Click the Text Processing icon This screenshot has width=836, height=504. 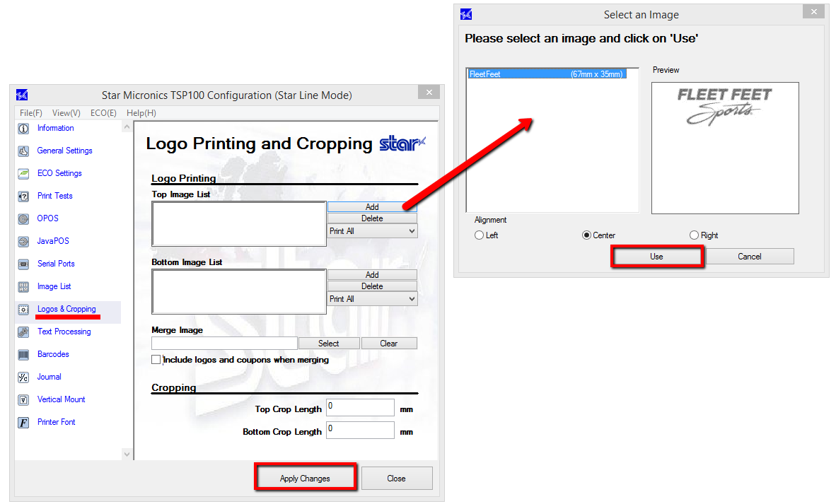tap(23, 332)
